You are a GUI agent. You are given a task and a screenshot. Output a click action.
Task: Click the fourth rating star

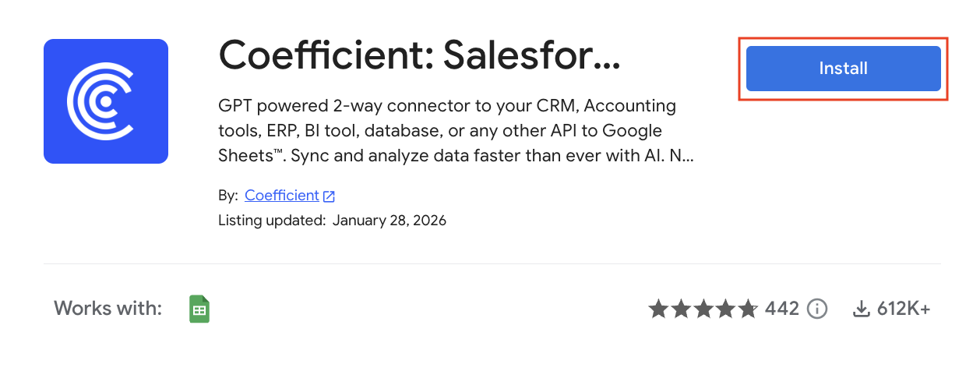coord(725,309)
